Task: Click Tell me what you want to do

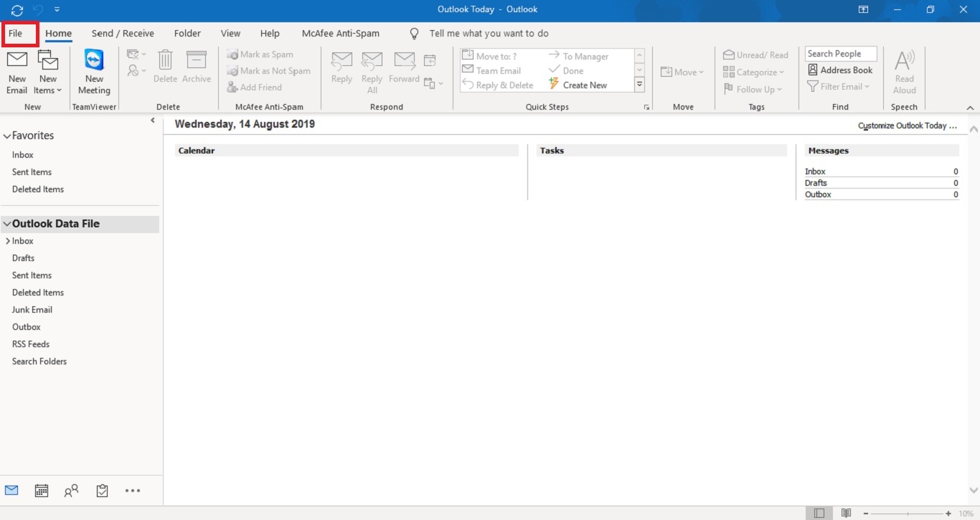Action: click(x=489, y=34)
